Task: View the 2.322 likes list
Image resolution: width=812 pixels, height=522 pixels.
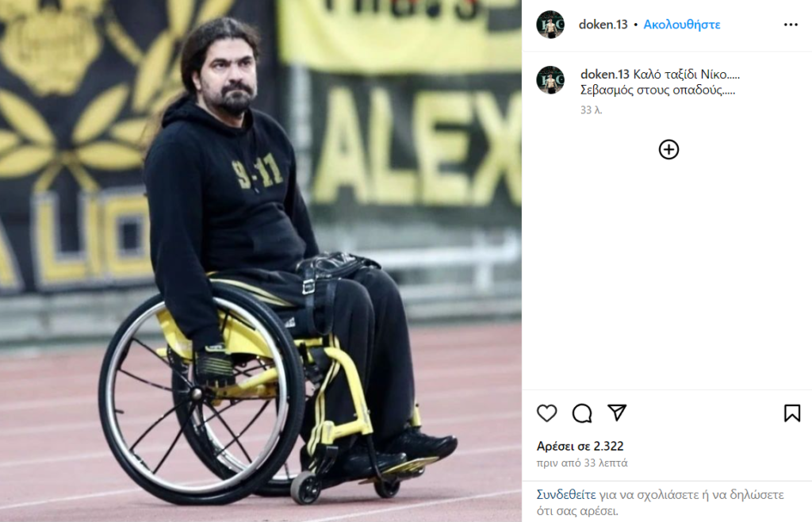Action: pyautogui.click(x=580, y=446)
